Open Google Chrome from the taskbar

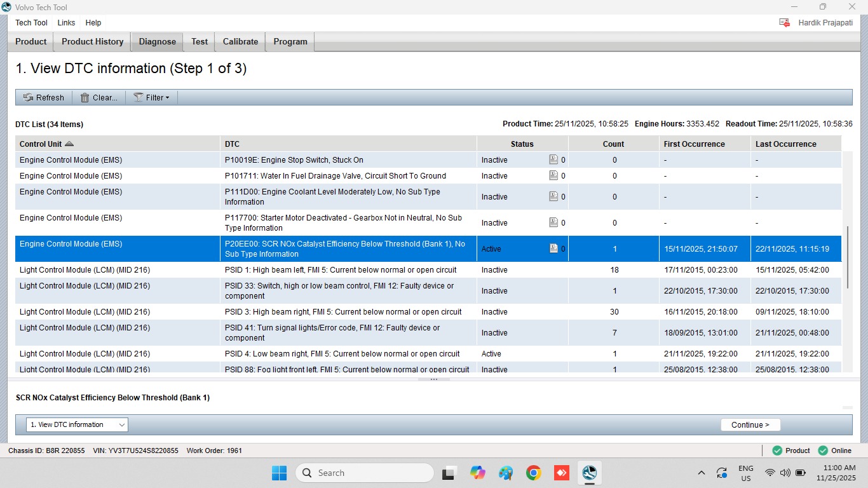click(x=533, y=473)
